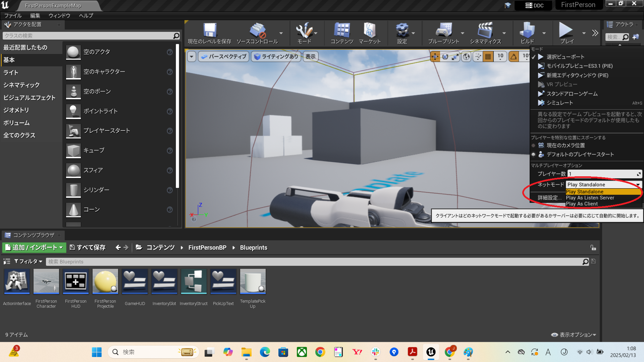Select the rotate gizmo icon in viewport

445,57
